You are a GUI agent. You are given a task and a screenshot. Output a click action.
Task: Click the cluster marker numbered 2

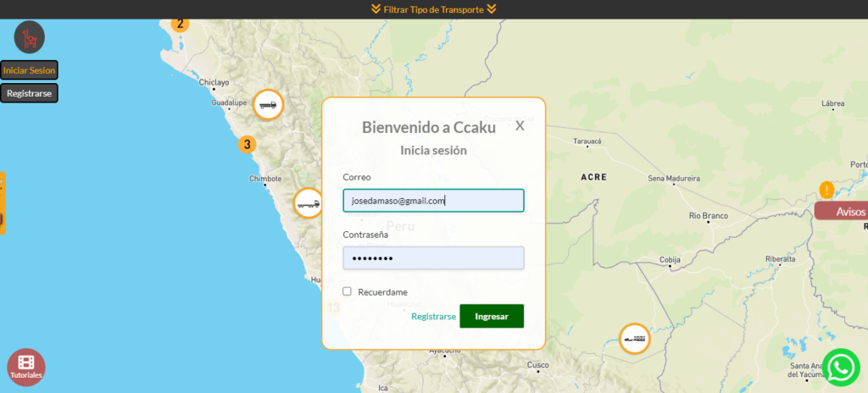click(x=180, y=24)
